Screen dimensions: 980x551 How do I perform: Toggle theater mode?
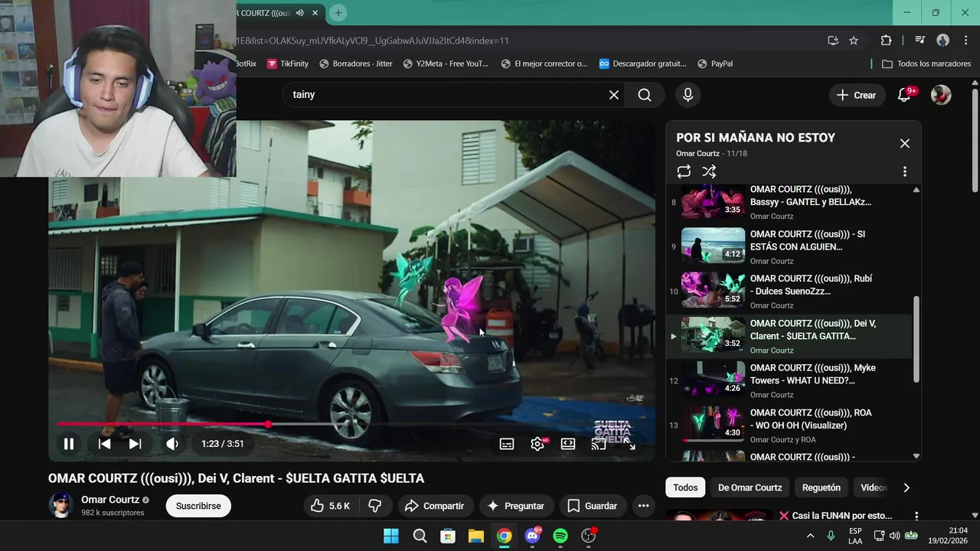click(x=568, y=444)
